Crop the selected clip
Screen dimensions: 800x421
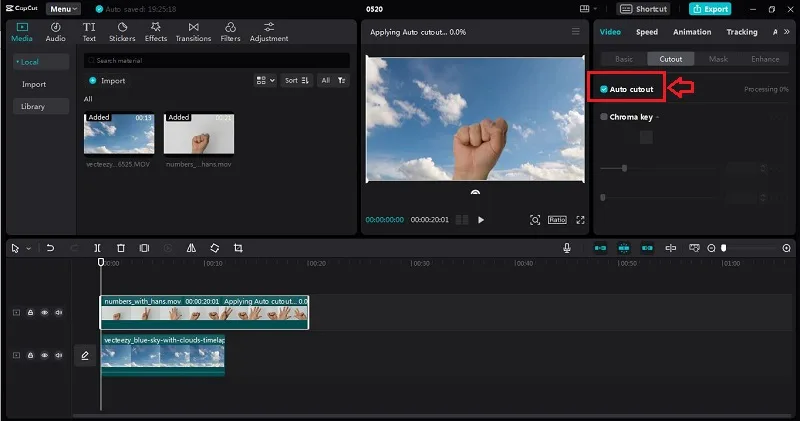tap(238, 248)
